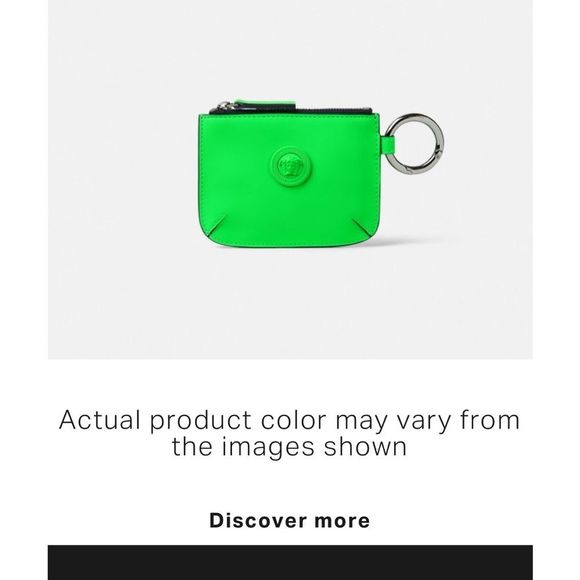580x580 pixels.
Task: Click the "the images shown" text line
Action: pyautogui.click(x=289, y=446)
